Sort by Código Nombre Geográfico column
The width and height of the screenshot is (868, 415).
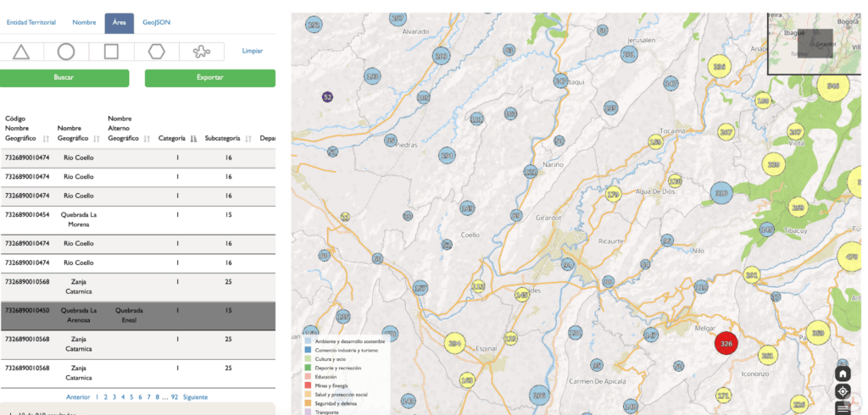tap(45, 139)
